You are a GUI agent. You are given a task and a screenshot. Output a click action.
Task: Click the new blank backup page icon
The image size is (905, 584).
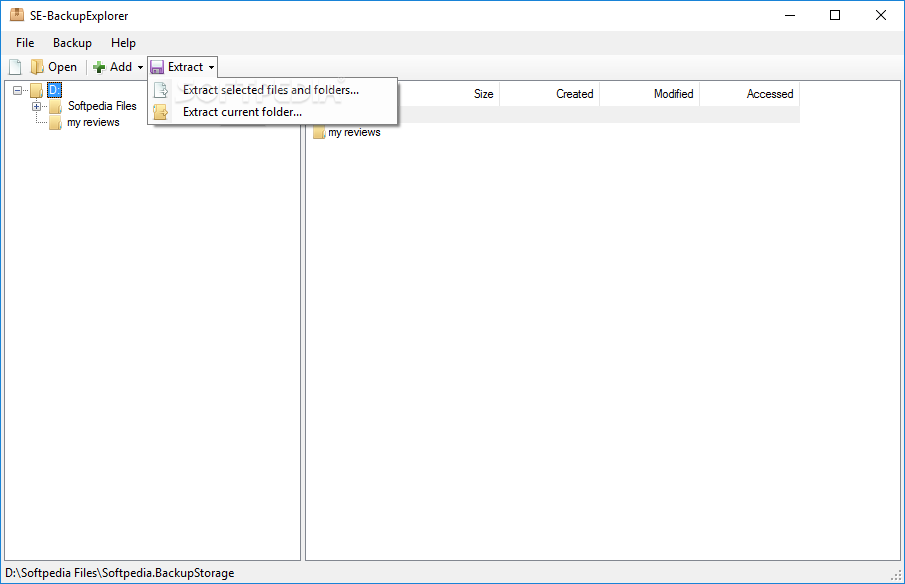coord(16,67)
